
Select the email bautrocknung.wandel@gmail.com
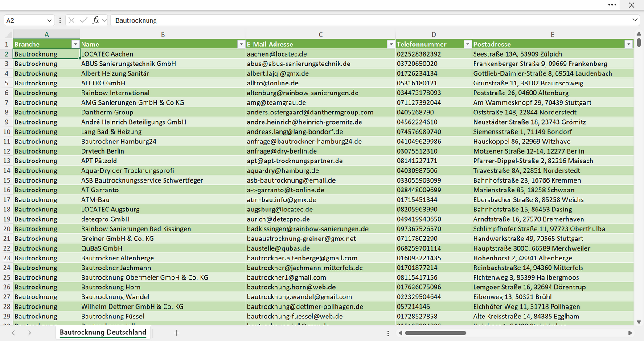[321, 297]
